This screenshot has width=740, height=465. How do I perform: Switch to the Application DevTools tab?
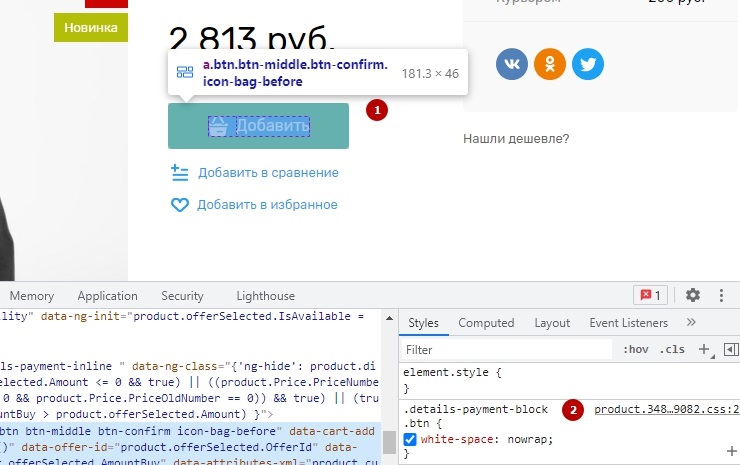(x=108, y=296)
